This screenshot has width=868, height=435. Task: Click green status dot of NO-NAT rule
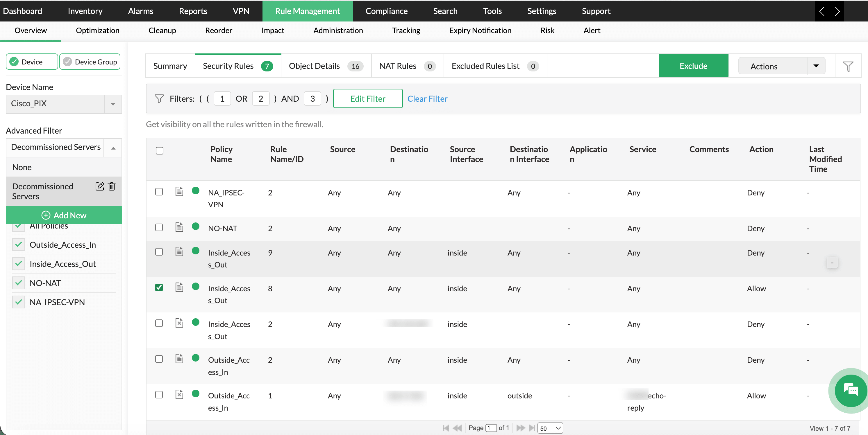click(195, 226)
